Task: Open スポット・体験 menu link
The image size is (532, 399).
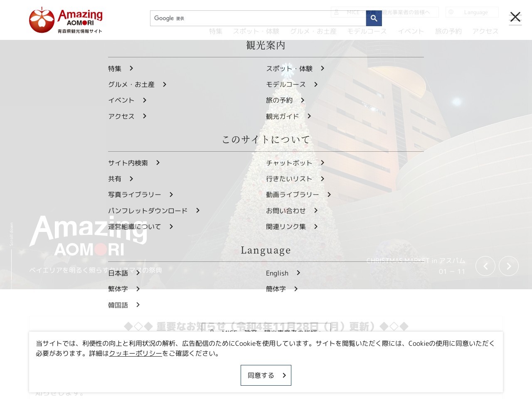Action: coord(295,69)
